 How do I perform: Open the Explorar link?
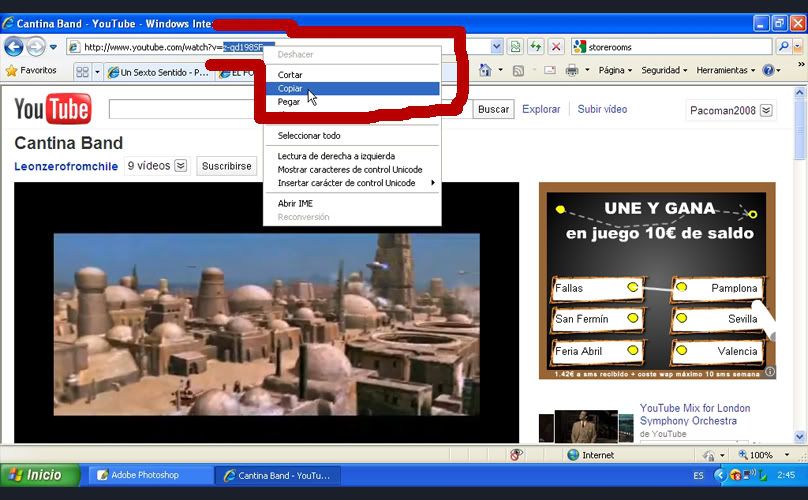pyautogui.click(x=541, y=109)
